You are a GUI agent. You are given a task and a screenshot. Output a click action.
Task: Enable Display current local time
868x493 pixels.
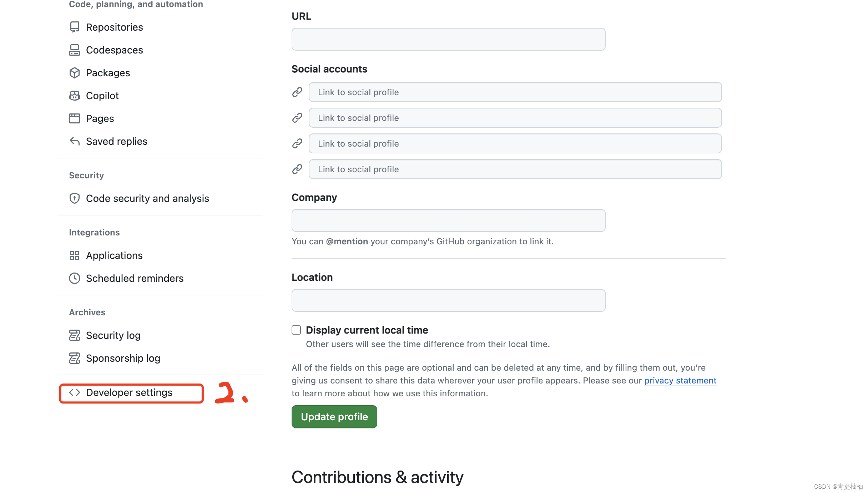(296, 330)
